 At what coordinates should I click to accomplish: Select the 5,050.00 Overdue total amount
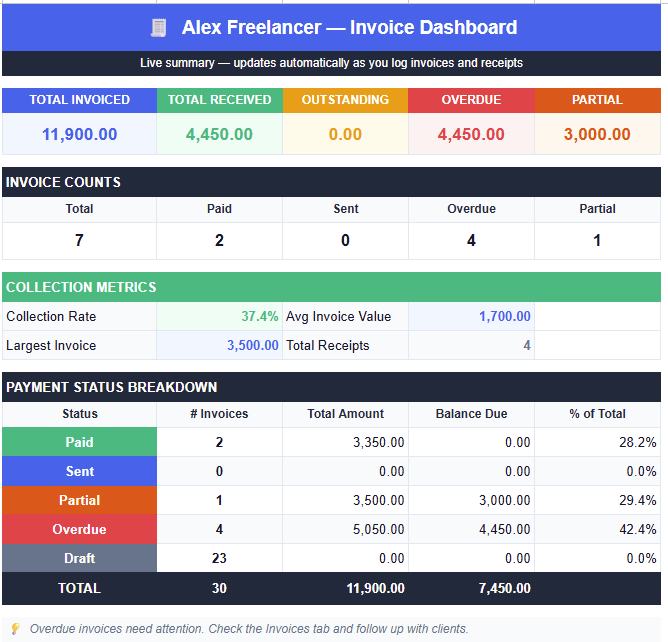point(379,529)
